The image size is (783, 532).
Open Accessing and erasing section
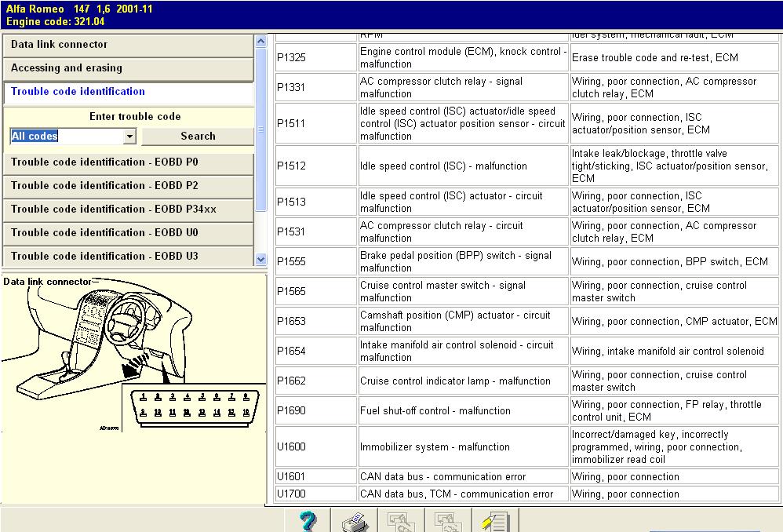click(x=129, y=68)
